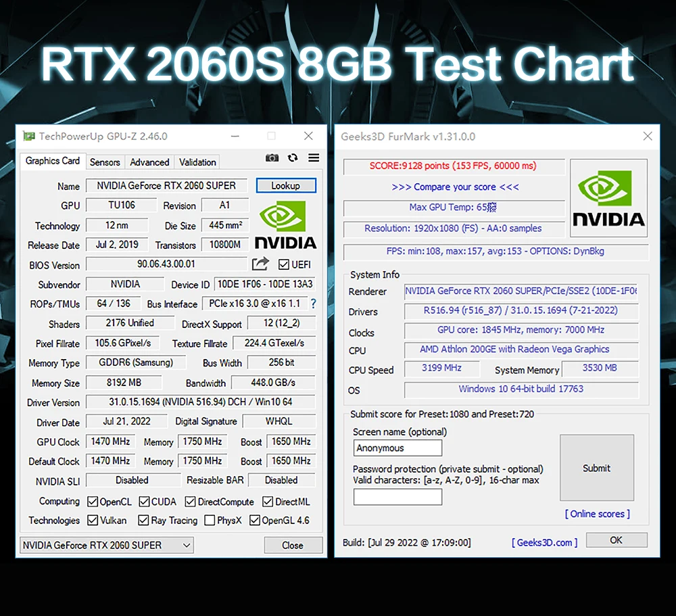The image size is (676, 616).
Task: Click the NVIDIA logo in GPU-Z
Action: tap(285, 224)
